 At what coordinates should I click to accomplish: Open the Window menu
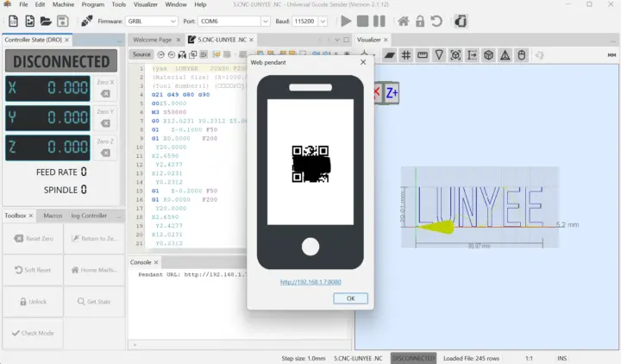point(176,4)
